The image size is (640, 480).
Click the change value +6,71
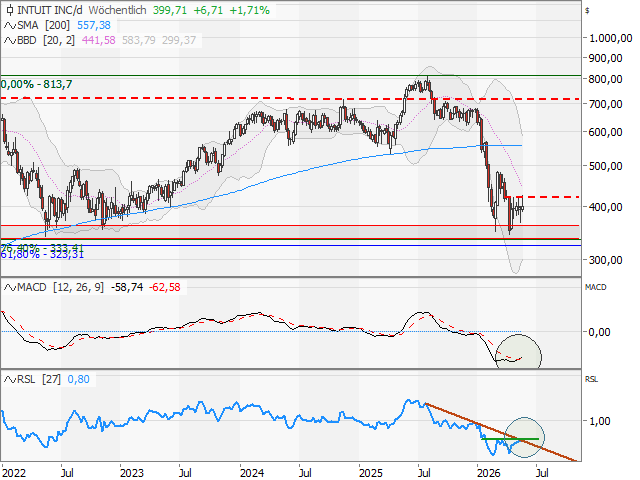pos(208,10)
